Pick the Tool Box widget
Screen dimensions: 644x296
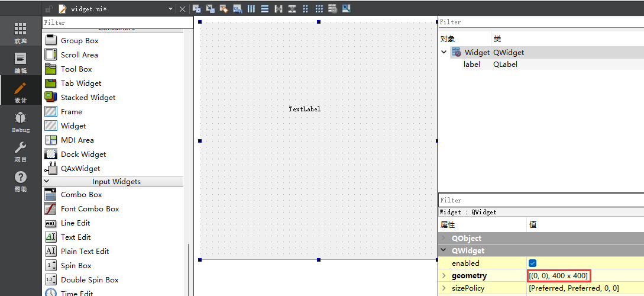(x=113, y=69)
